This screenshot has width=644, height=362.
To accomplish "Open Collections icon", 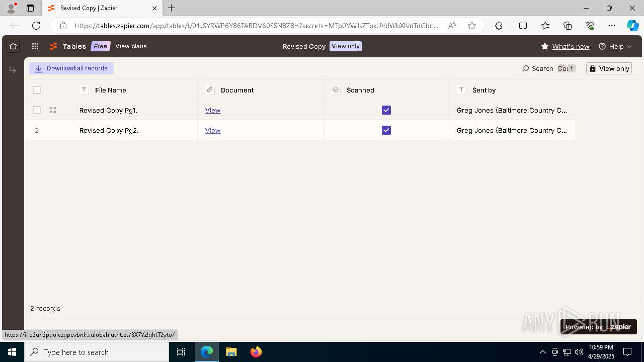I will tap(568, 26).
